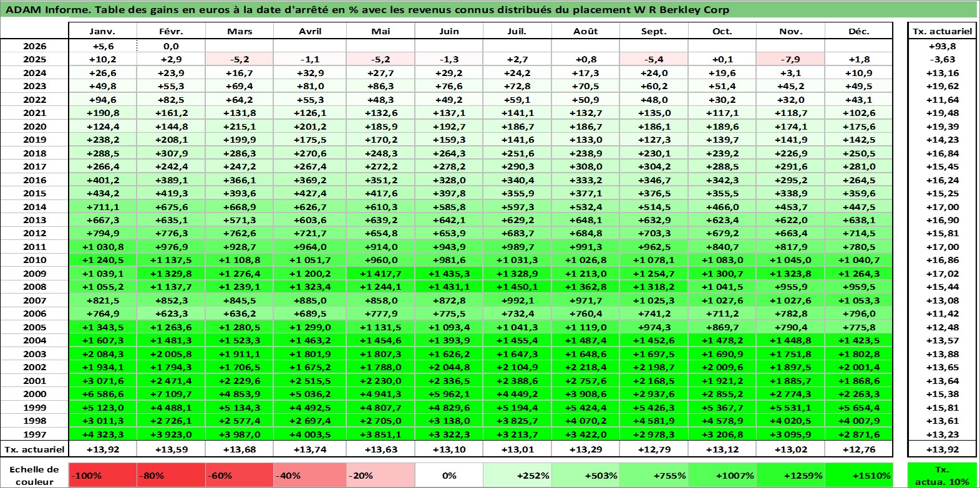Image resolution: width=980 pixels, height=488 pixels.
Task: Click the +711,1 cell in January 2014
Action: [x=102, y=207]
